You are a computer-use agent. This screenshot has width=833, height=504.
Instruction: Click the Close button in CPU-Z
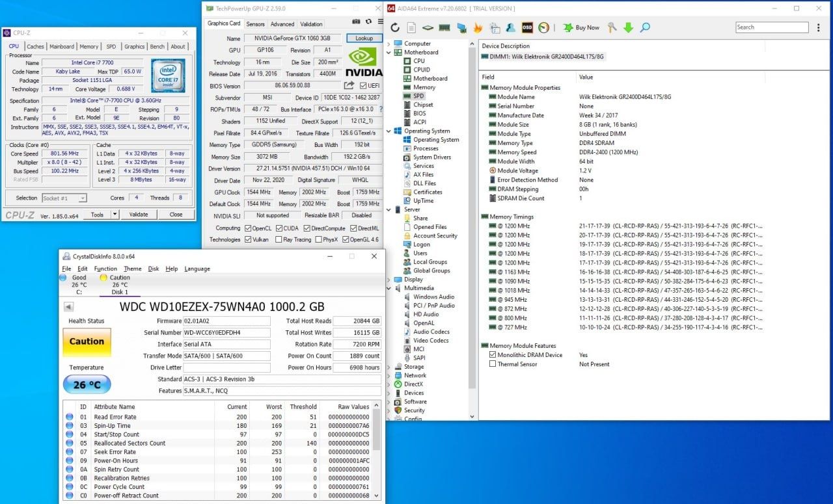point(176,214)
